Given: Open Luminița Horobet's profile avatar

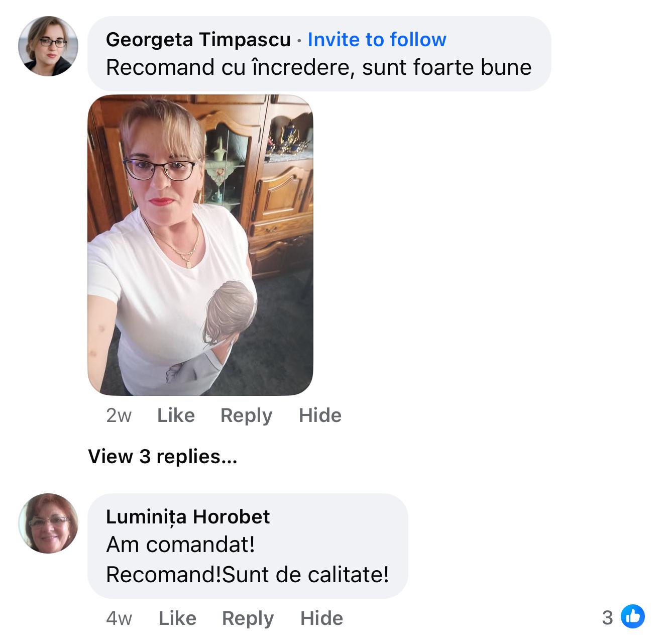Looking at the screenshot, I should click(x=48, y=523).
